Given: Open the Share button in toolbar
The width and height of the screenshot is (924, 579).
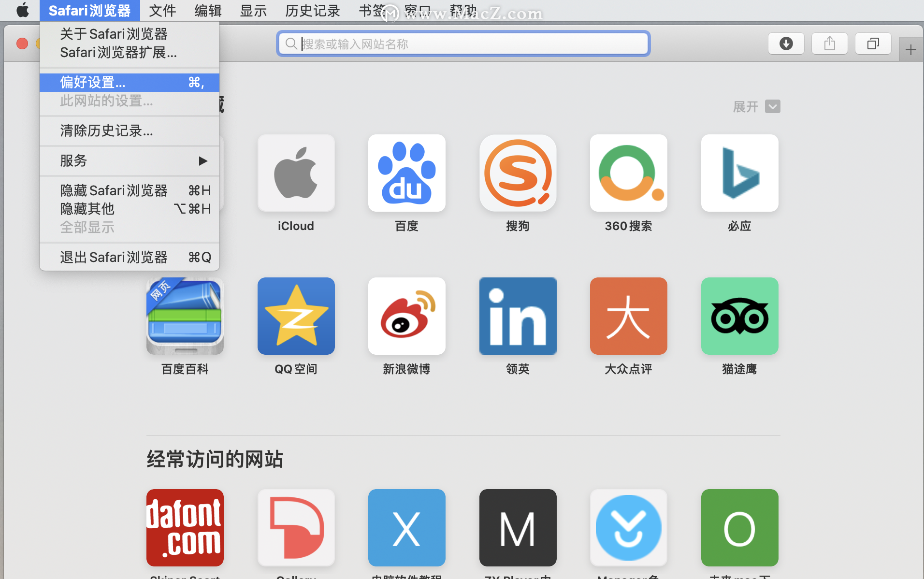Looking at the screenshot, I should pyautogui.click(x=829, y=44).
